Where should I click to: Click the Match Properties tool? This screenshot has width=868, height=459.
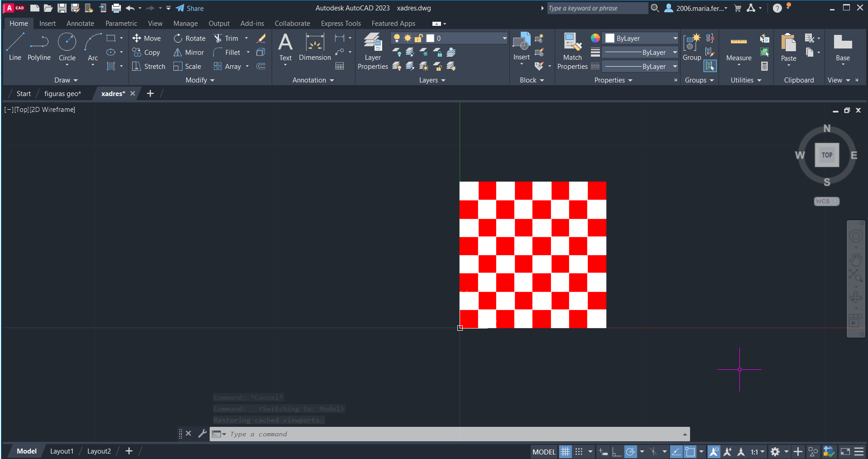572,51
